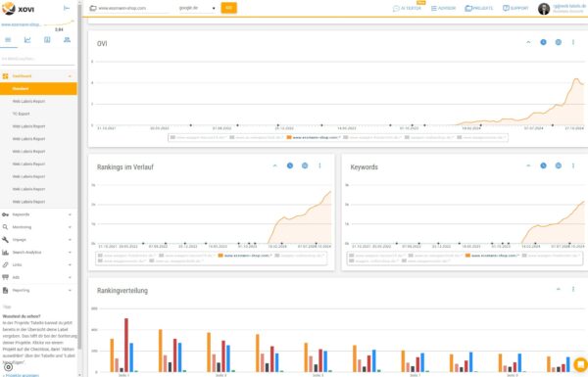
Task: Open Rankings im Verlauf time range icon
Action: click(x=290, y=165)
